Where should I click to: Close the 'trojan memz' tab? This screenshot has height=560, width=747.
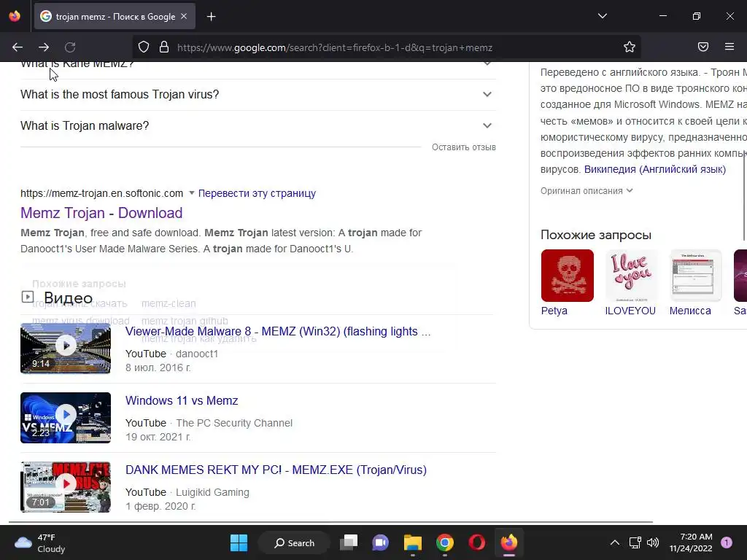tap(184, 17)
